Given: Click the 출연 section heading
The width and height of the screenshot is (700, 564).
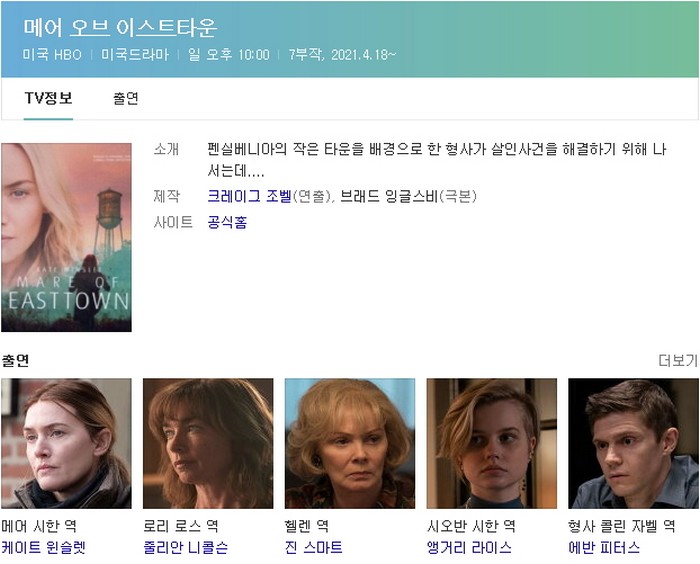Looking at the screenshot, I should coord(16,360).
